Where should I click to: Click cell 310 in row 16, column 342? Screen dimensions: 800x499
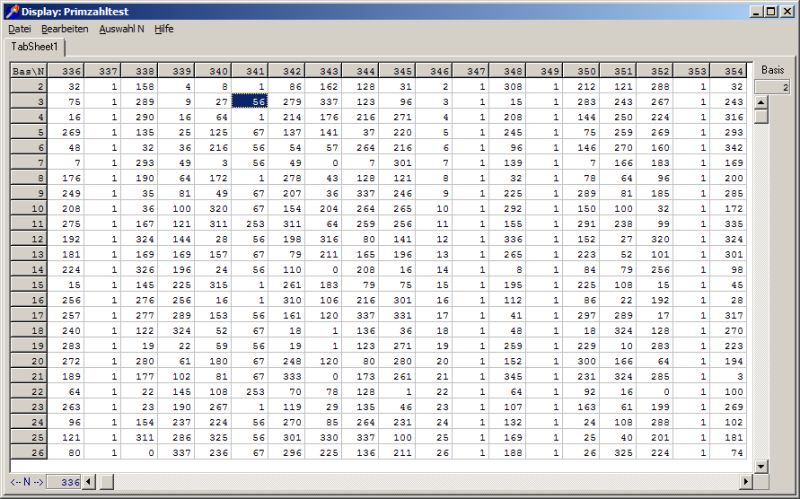coord(286,300)
